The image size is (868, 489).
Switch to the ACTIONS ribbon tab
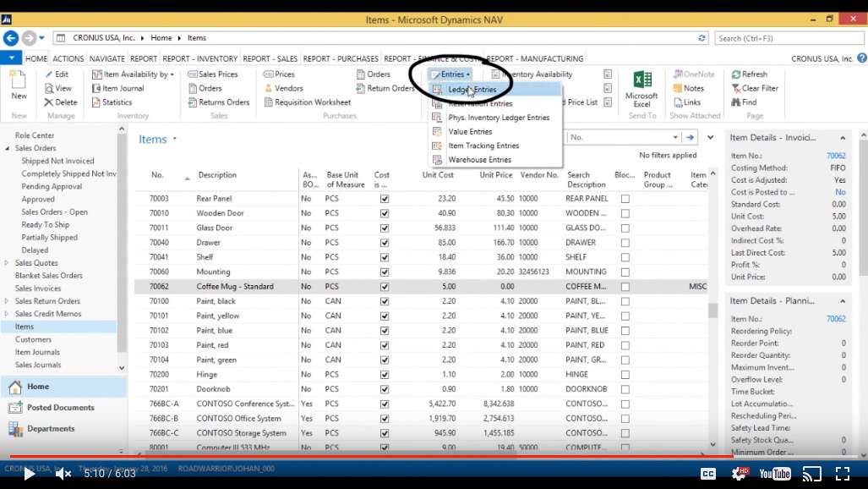click(68, 58)
